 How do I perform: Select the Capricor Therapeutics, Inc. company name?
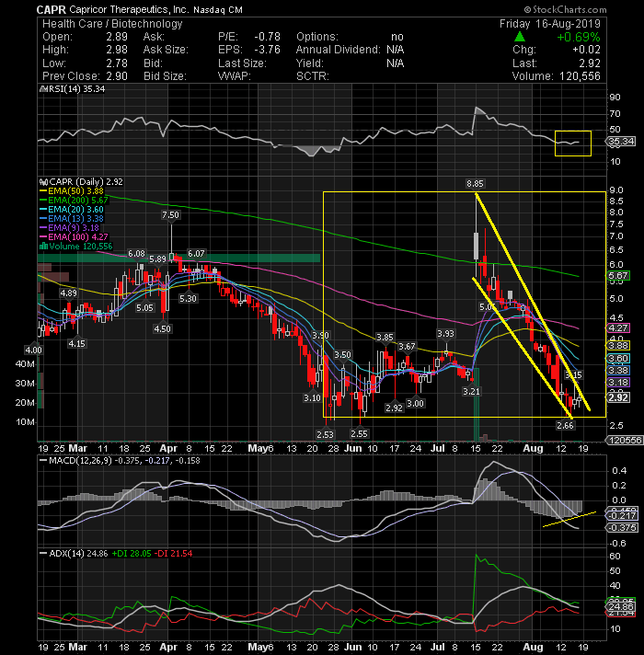coord(129,9)
